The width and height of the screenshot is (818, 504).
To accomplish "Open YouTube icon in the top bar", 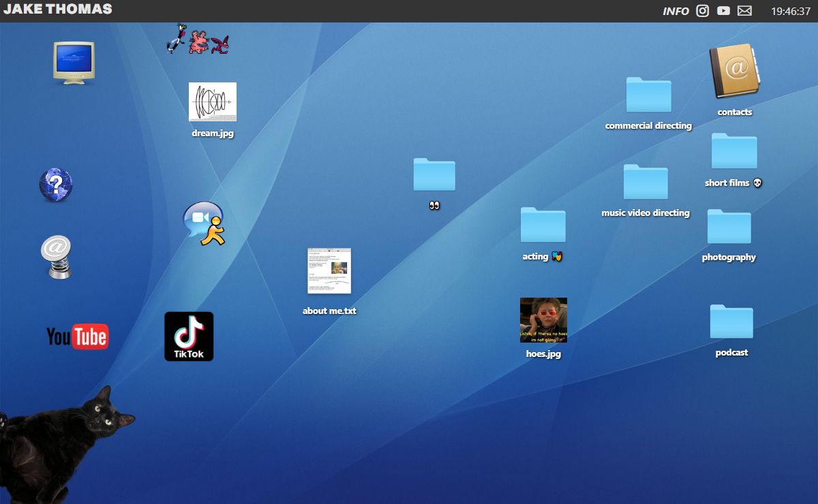I will pyautogui.click(x=723, y=11).
